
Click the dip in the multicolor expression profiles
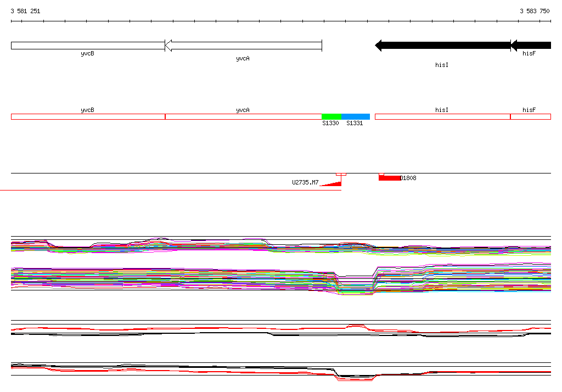pos(355,284)
